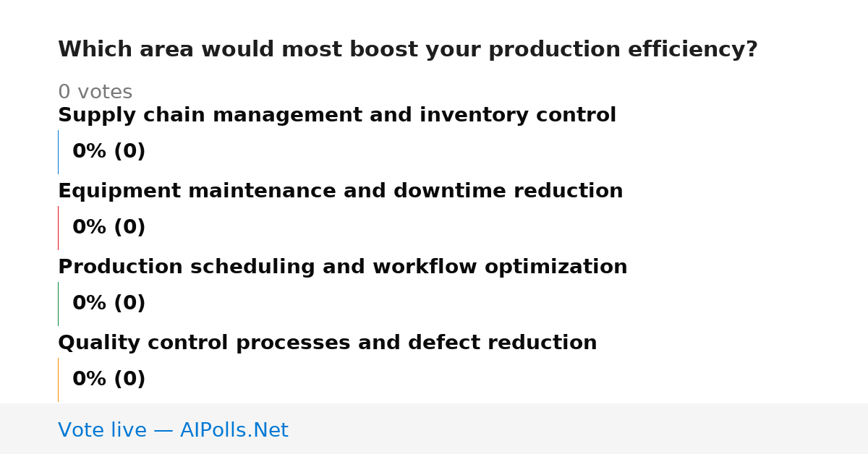Screen dimensions: 868x454
Task: Click the red bar for Equipment maintenance
Action: point(58,228)
